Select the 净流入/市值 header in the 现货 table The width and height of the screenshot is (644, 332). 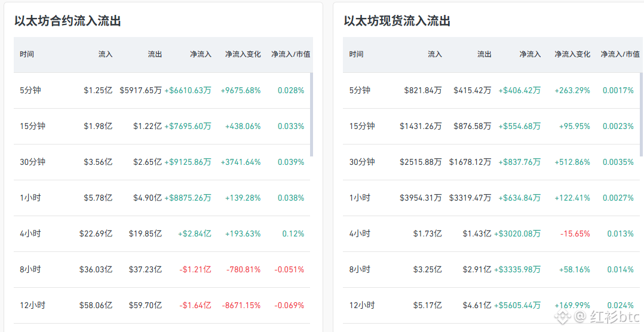point(620,54)
